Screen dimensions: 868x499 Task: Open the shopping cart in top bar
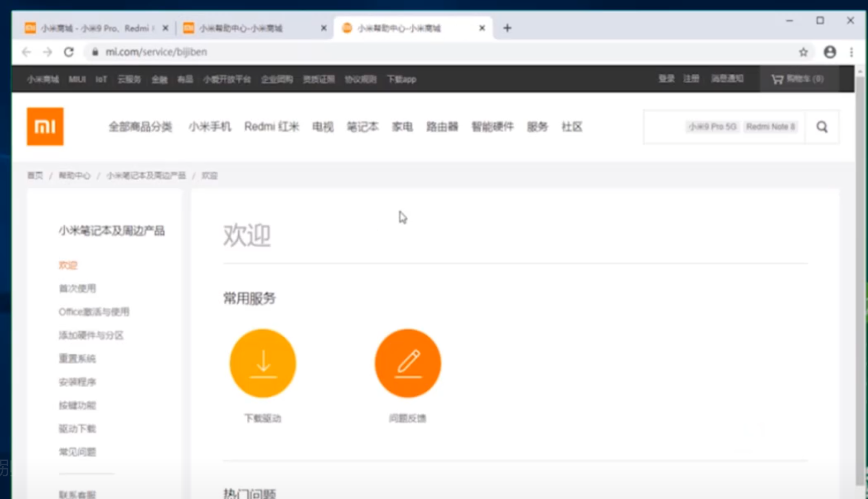click(x=797, y=79)
